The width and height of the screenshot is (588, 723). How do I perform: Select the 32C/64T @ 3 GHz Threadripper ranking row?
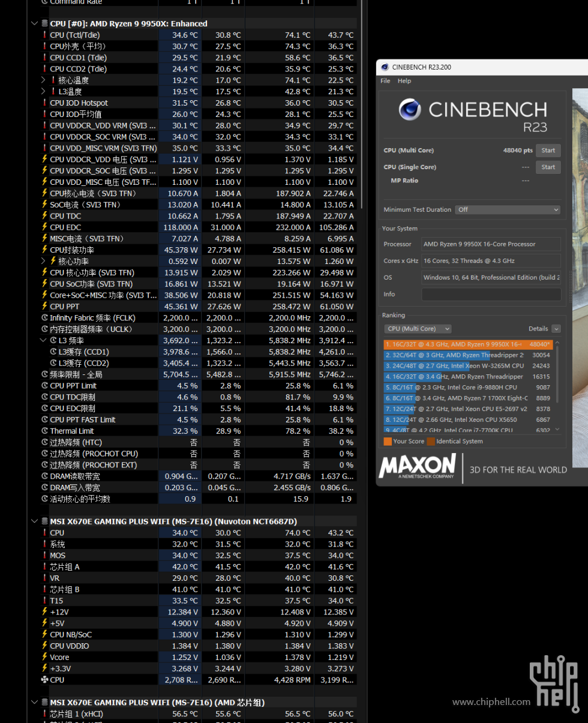(x=468, y=355)
